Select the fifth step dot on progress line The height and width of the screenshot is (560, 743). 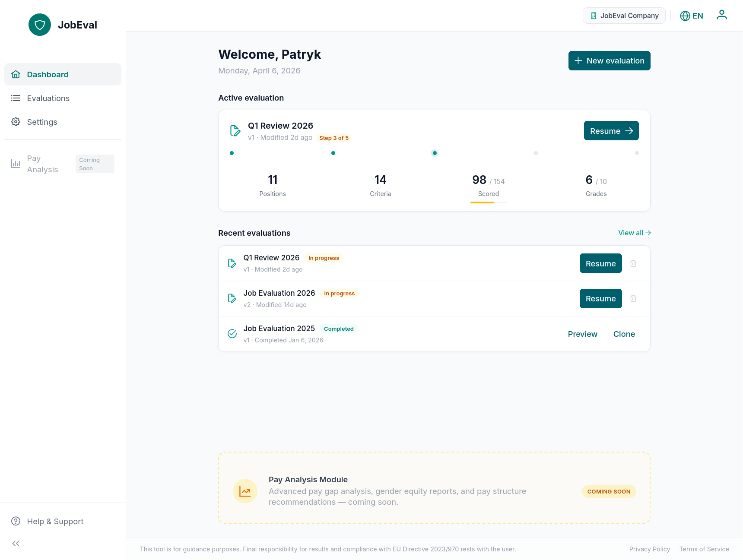point(637,153)
